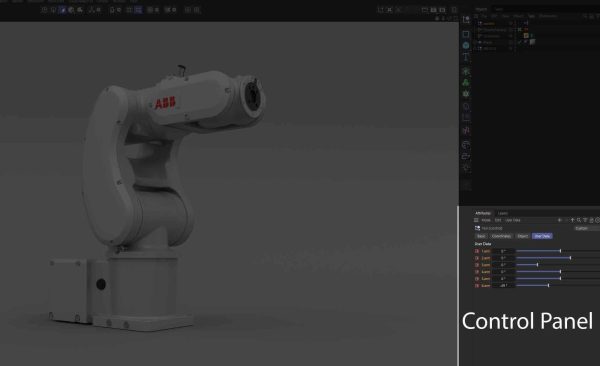Open the Edit menu in Attribute Manager

pyautogui.click(x=498, y=220)
